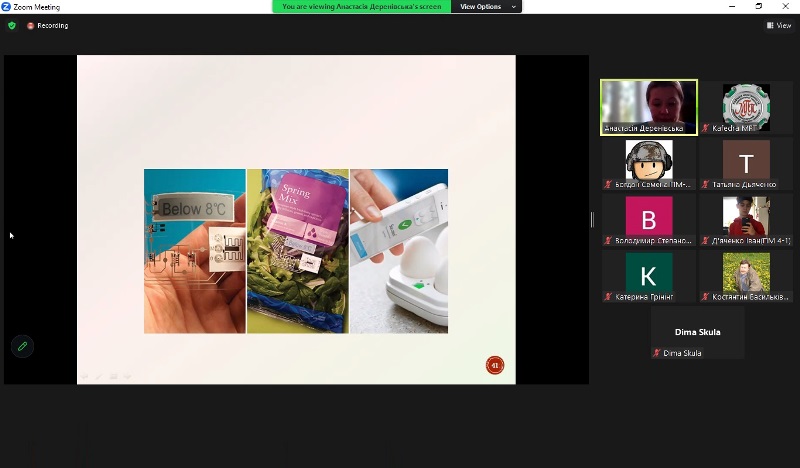Click muted mic icon beside Kafedra MPT

click(706, 129)
